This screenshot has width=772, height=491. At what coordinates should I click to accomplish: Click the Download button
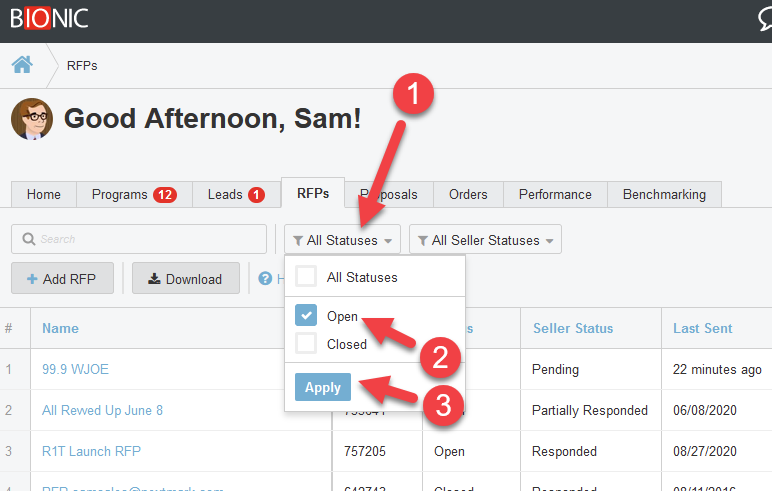(185, 279)
